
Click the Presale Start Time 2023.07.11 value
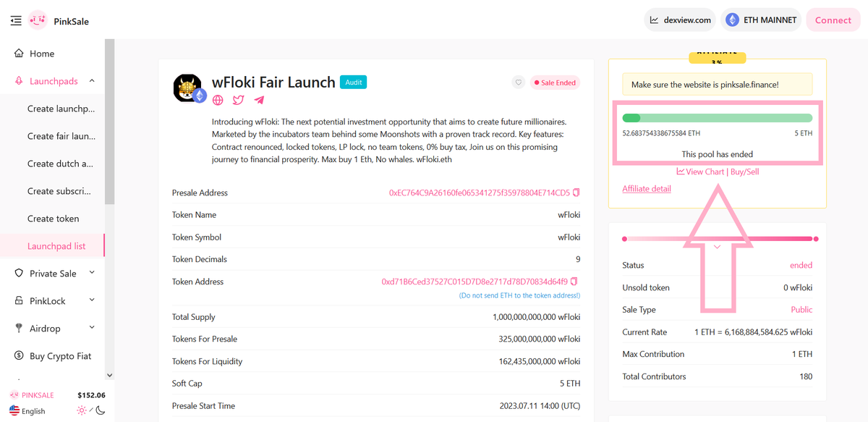point(540,406)
